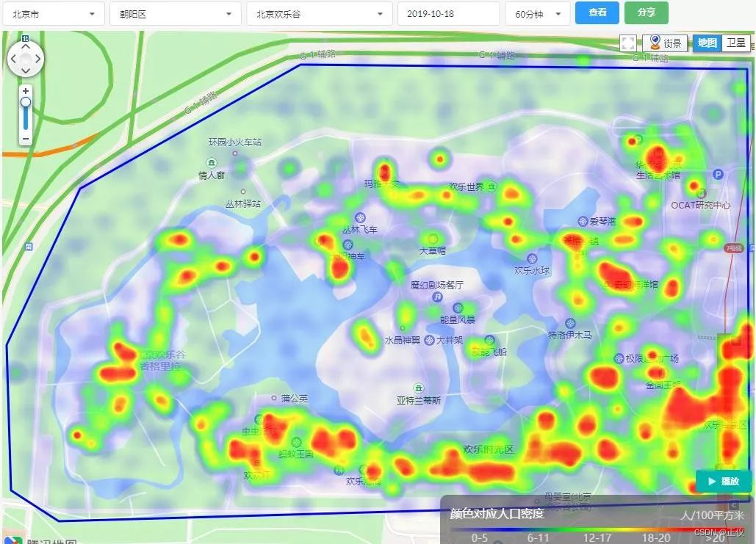Click the 亚特兰蒂斯 scenic icon
The image size is (756, 544).
pos(419,388)
